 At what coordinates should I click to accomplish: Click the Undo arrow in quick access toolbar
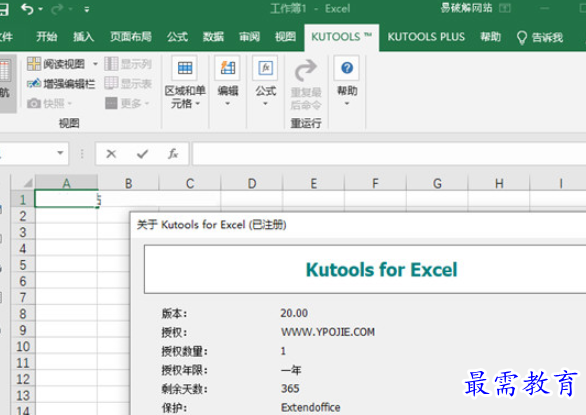(27, 9)
